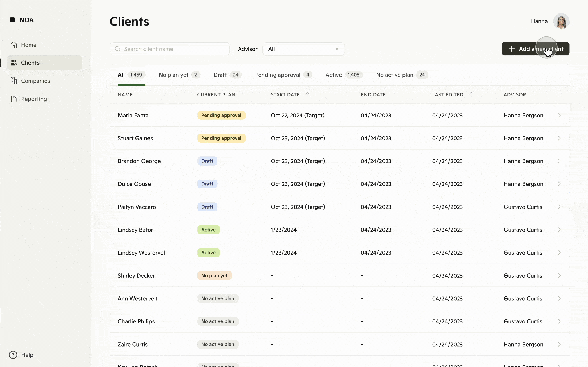588x367 pixels.
Task: Expand Shirley Decker row chevron
Action: [559, 276]
